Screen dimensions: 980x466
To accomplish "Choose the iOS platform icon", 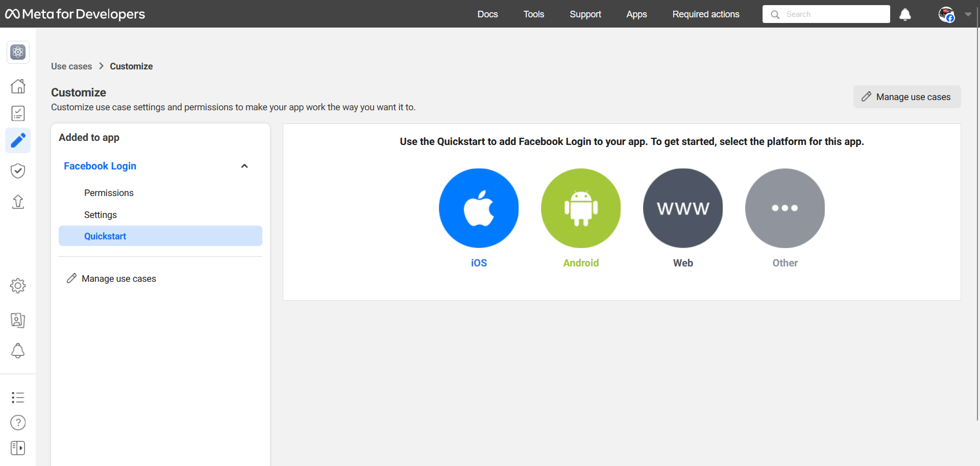I will click(479, 208).
